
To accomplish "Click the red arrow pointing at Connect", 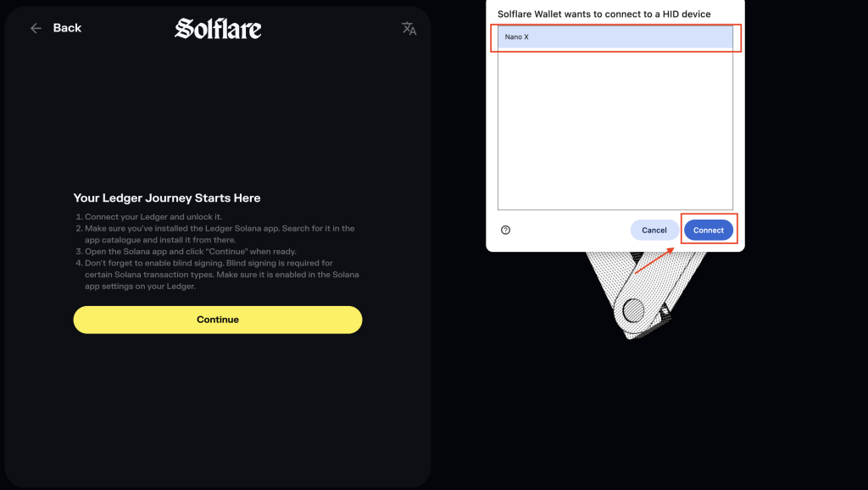I will 653,260.
